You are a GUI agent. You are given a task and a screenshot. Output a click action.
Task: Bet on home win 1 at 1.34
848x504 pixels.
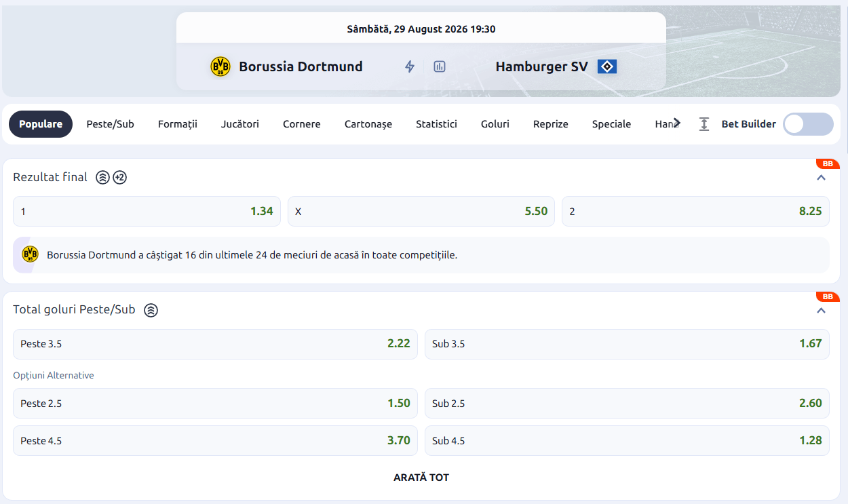click(147, 212)
